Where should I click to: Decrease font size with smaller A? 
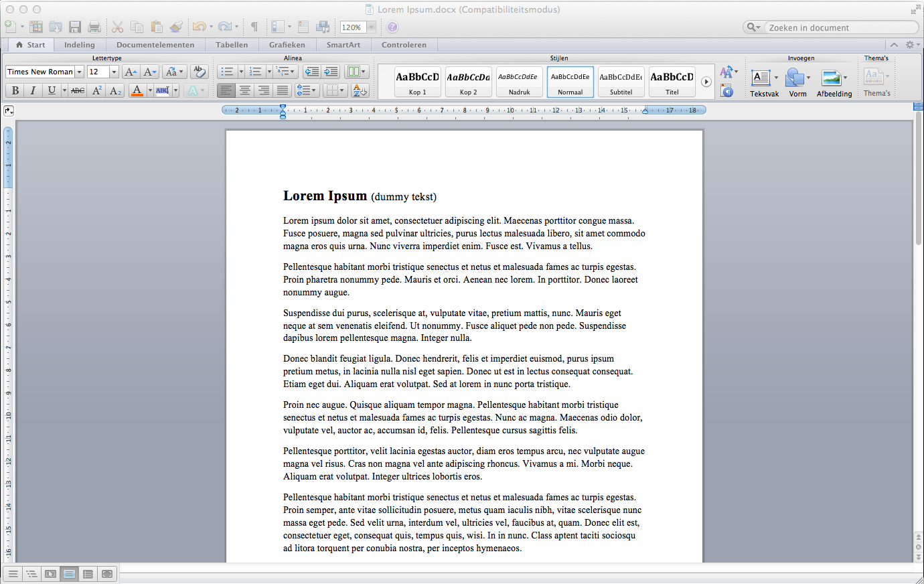(x=150, y=72)
